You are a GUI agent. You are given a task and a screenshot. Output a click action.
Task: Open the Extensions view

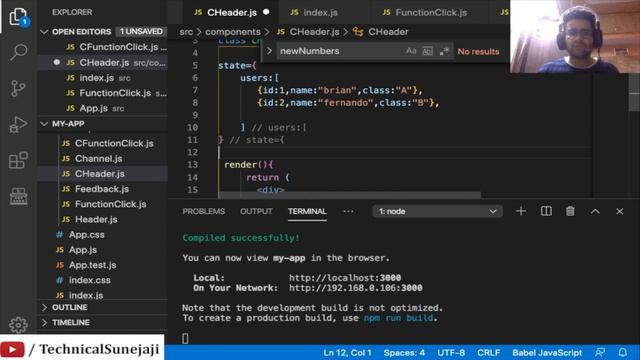(x=18, y=160)
